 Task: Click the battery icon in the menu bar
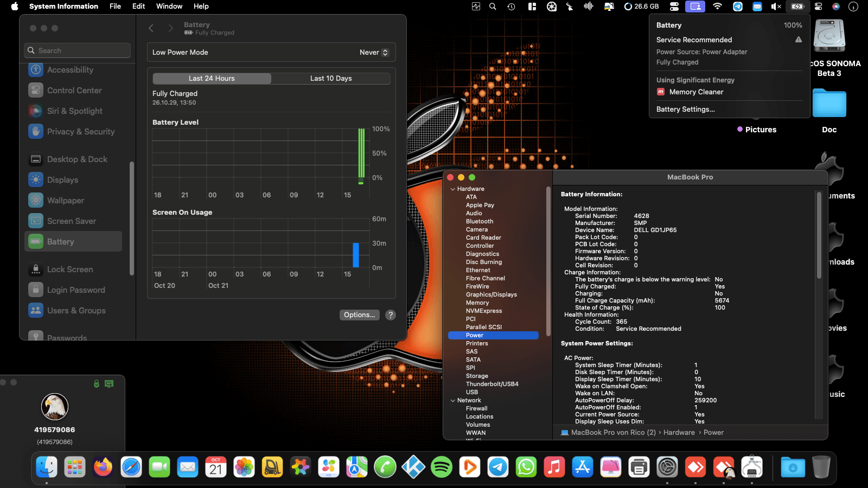797,7
